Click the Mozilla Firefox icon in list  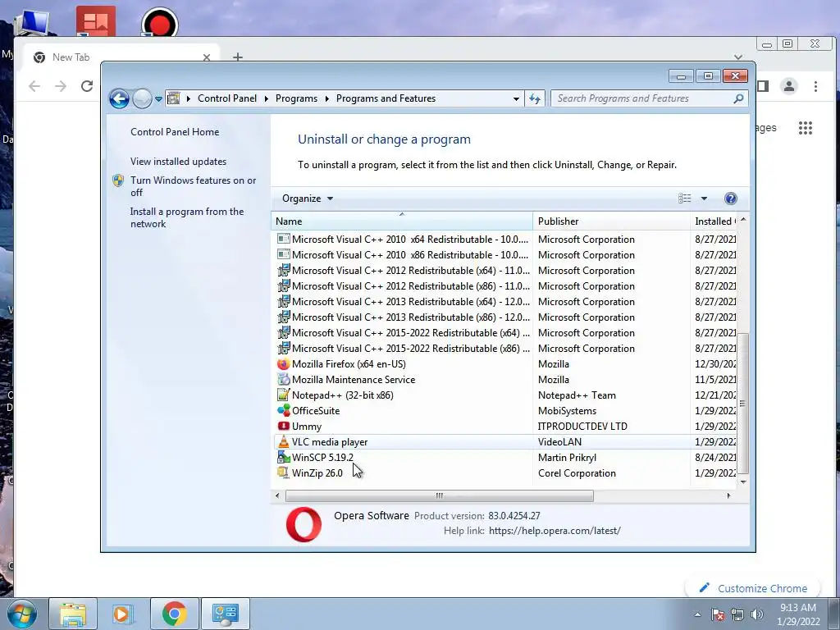tap(283, 363)
